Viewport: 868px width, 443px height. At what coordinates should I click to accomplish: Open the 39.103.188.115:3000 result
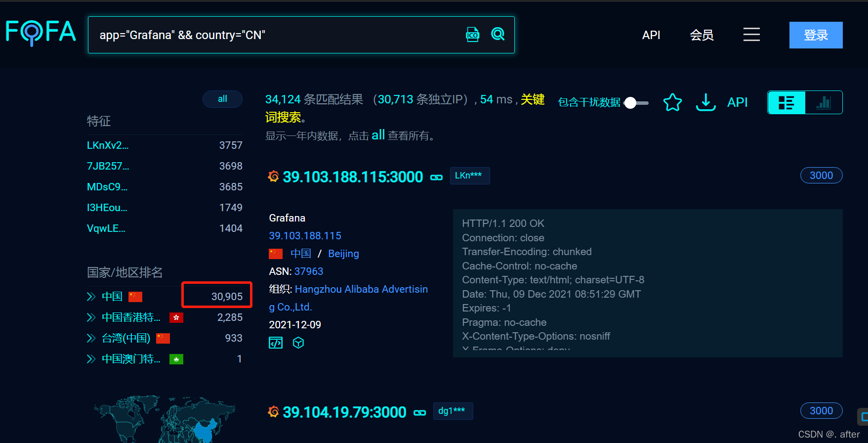click(x=353, y=177)
